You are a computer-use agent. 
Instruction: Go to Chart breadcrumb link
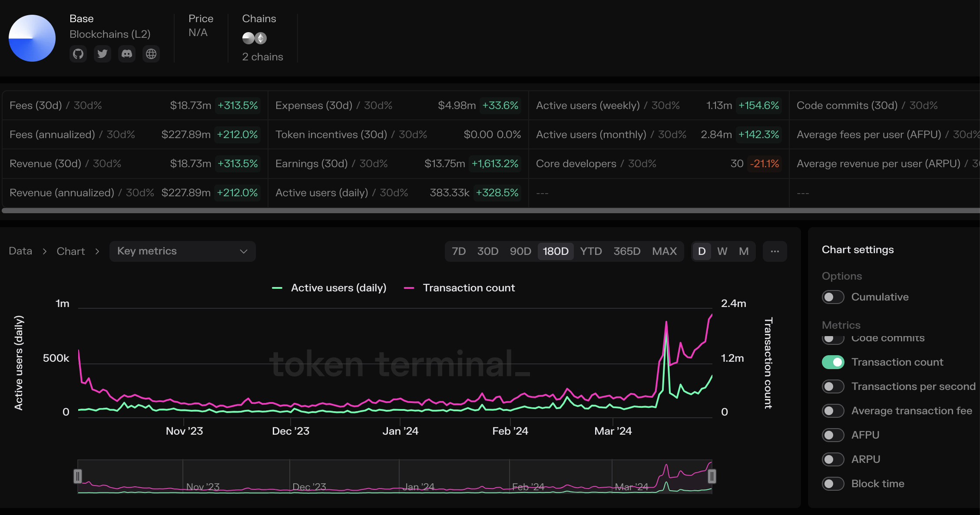pos(71,251)
